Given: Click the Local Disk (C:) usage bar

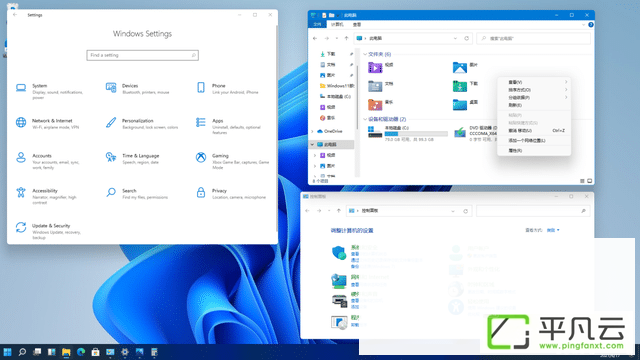Looking at the screenshot, I should point(416,134).
